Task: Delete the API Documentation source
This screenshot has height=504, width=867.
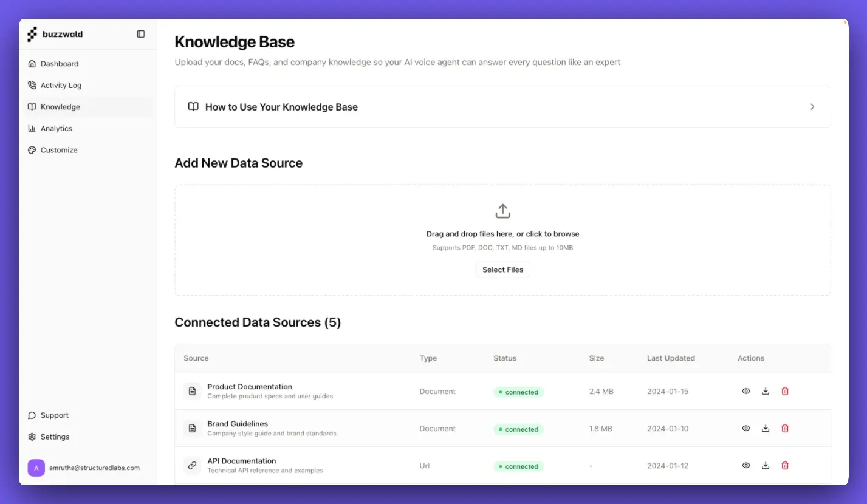Action: tap(784, 465)
